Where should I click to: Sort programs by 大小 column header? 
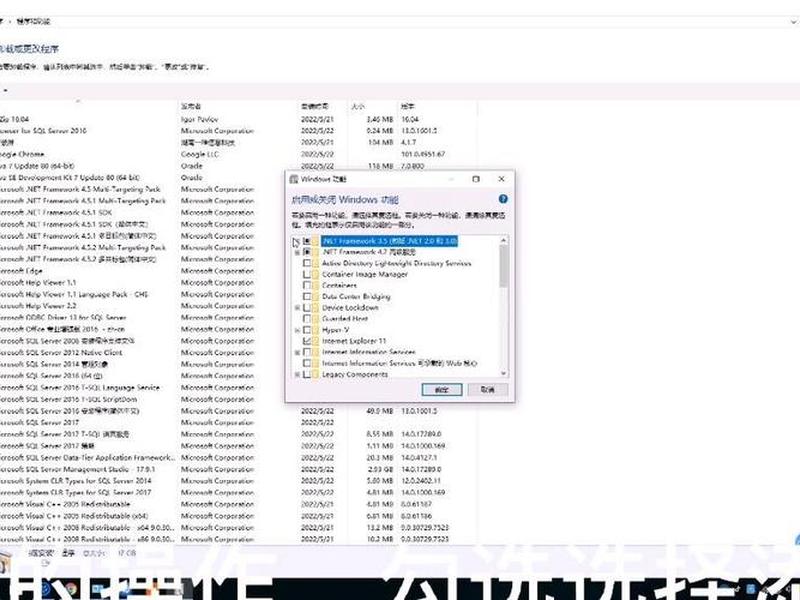point(358,107)
